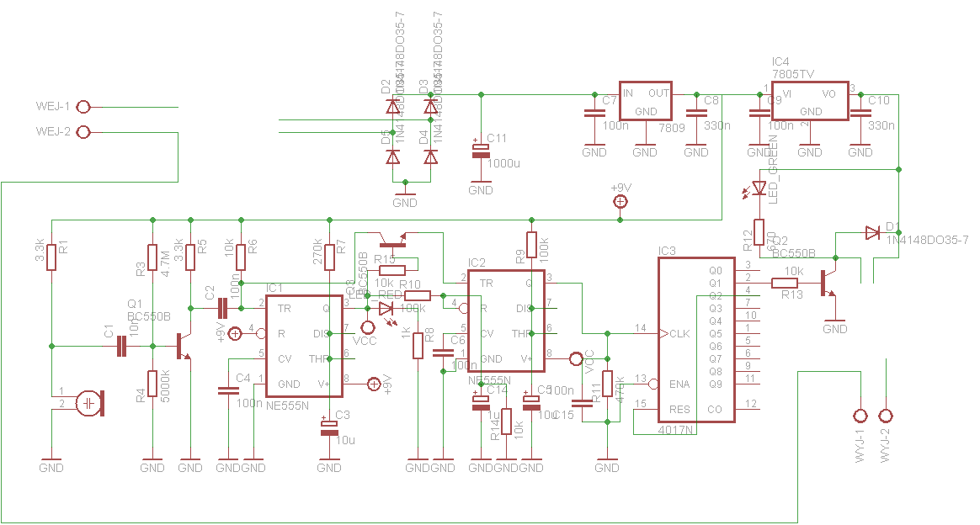Click the R11 470k resistor
Viewport: 980px width, 525px height.
coord(607,384)
